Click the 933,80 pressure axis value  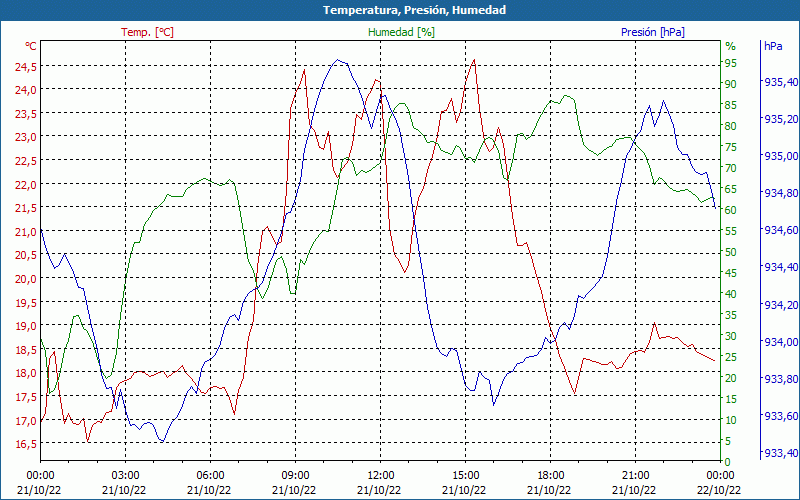[780, 379]
